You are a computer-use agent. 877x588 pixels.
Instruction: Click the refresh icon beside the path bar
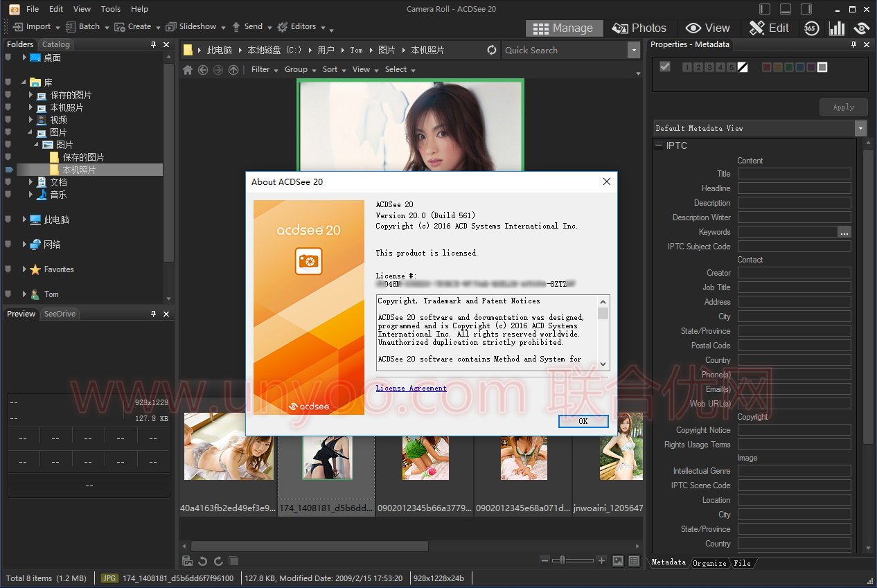492,50
